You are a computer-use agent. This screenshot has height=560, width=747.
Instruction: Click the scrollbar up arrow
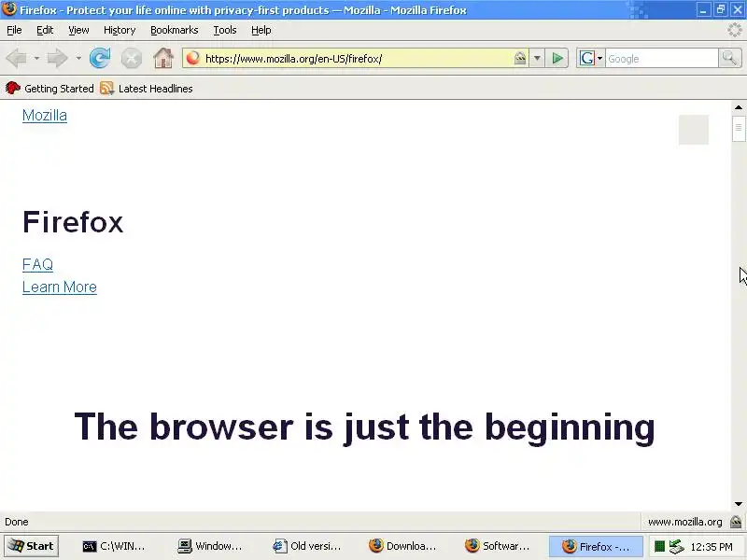point(739,107)
